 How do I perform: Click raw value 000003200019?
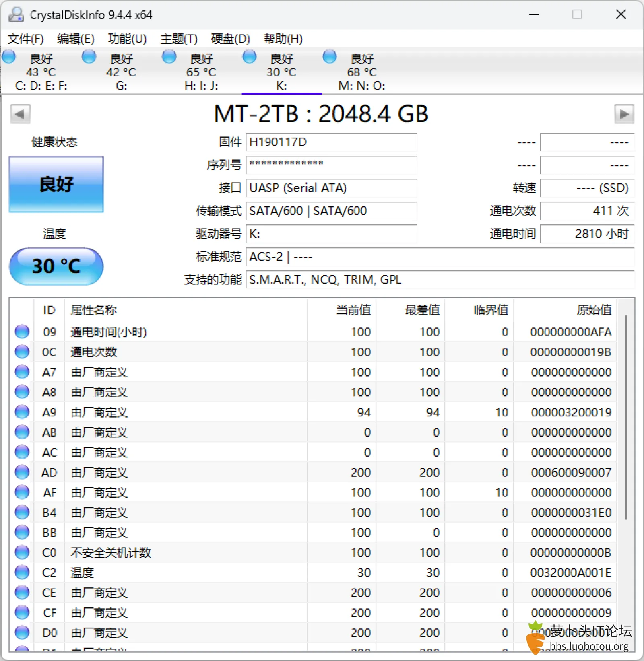point(571,412)
